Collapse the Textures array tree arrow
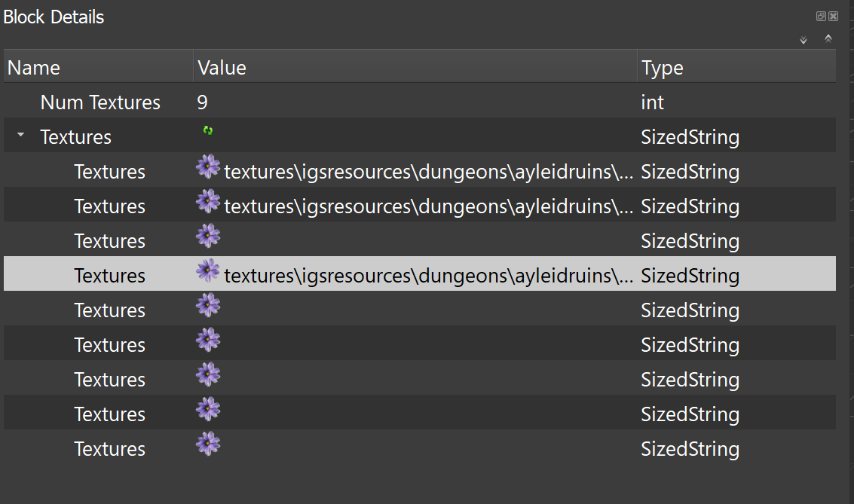The height and width of the screenshot is (504, 854). pos(21,136)
